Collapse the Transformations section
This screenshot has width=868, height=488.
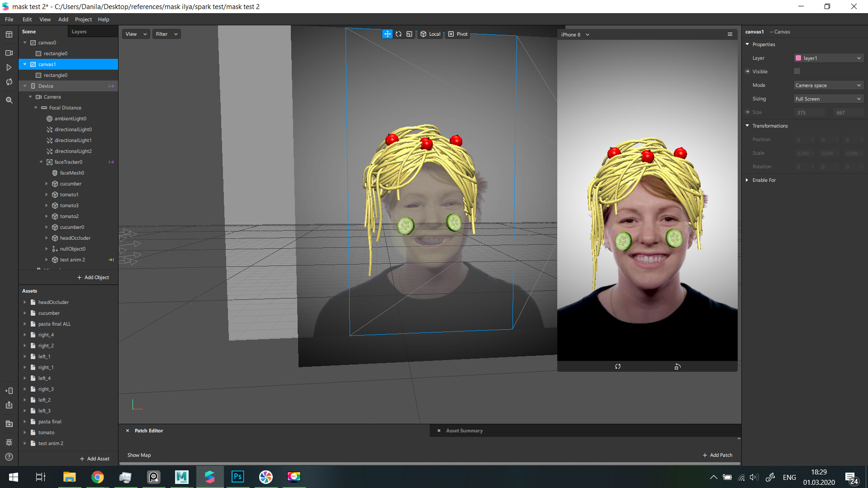747,126
